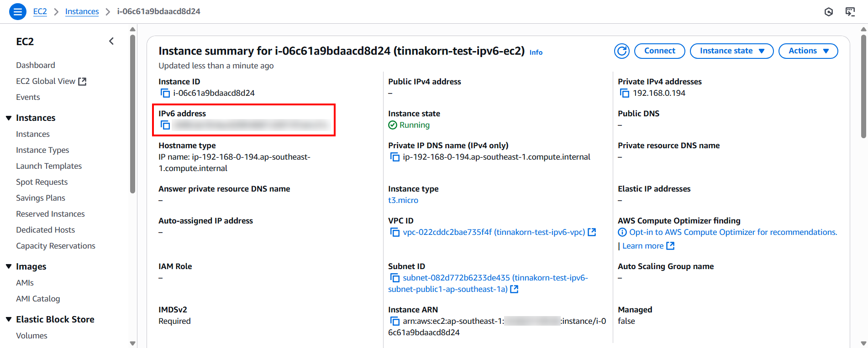The height and width of the screenshot is (348, 868).
Task: Open EC2 Global View via its external-link icon
Action: point(82,80)
